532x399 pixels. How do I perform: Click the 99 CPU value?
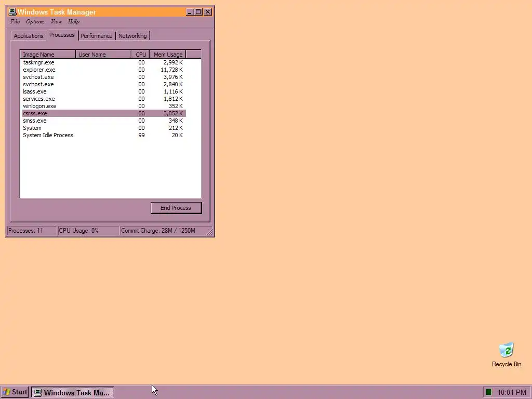click(x=141, y=136)
